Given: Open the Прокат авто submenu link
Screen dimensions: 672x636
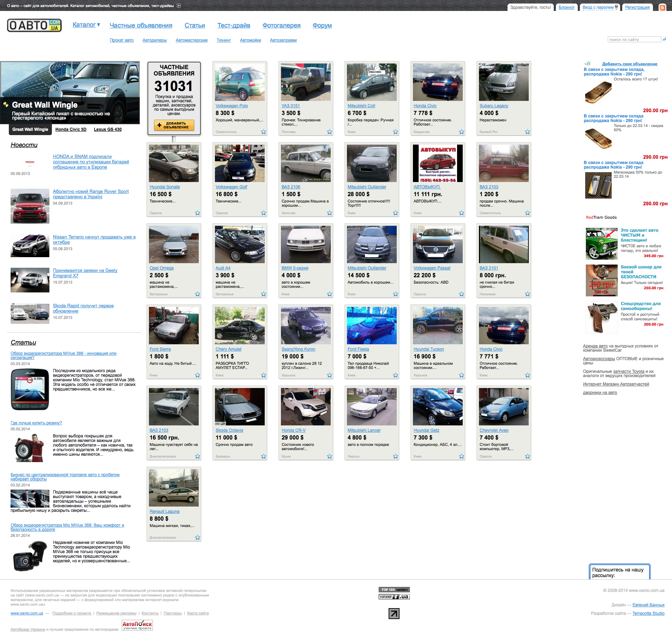Looking at the screenshot, I should click(x=122, y=40).
